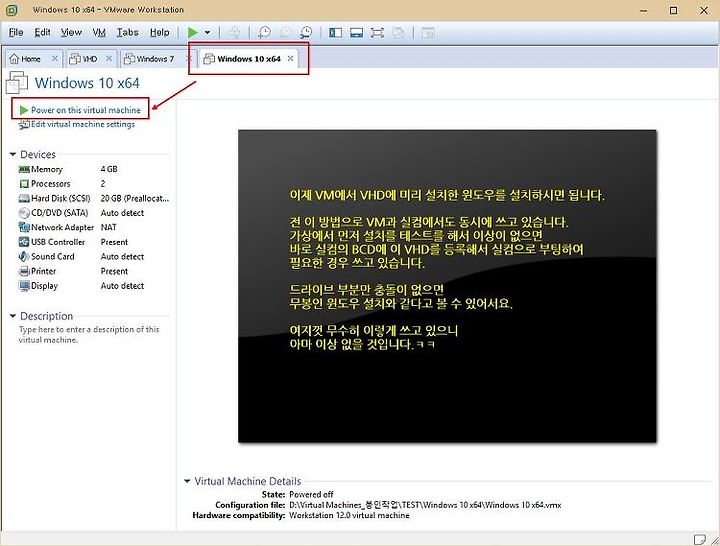Click the green Power On toolbar icon
This screenshot has width=720, height=546.
tap(193, 33)
